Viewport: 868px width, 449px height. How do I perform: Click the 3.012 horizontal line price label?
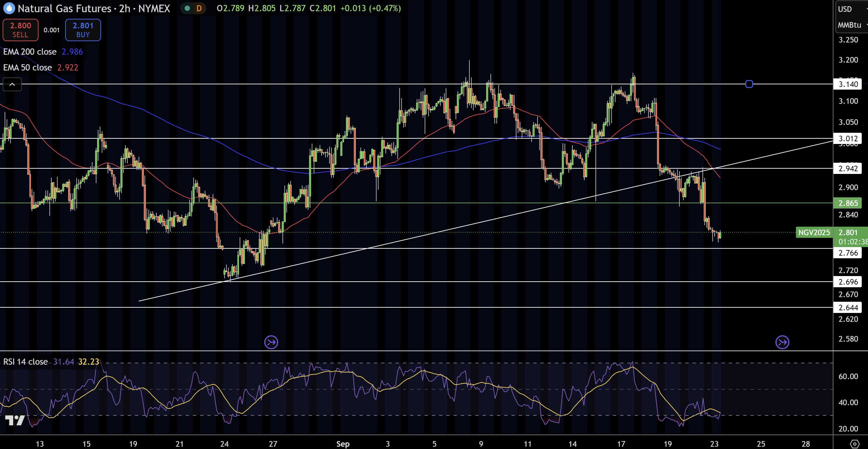(x=848, y=138)
